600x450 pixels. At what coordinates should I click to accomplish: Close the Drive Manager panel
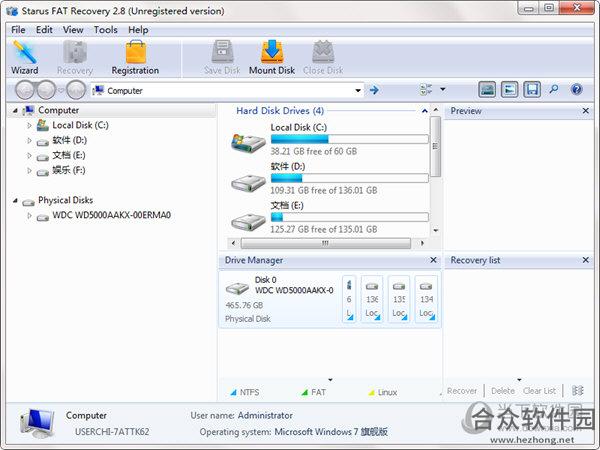433,260
